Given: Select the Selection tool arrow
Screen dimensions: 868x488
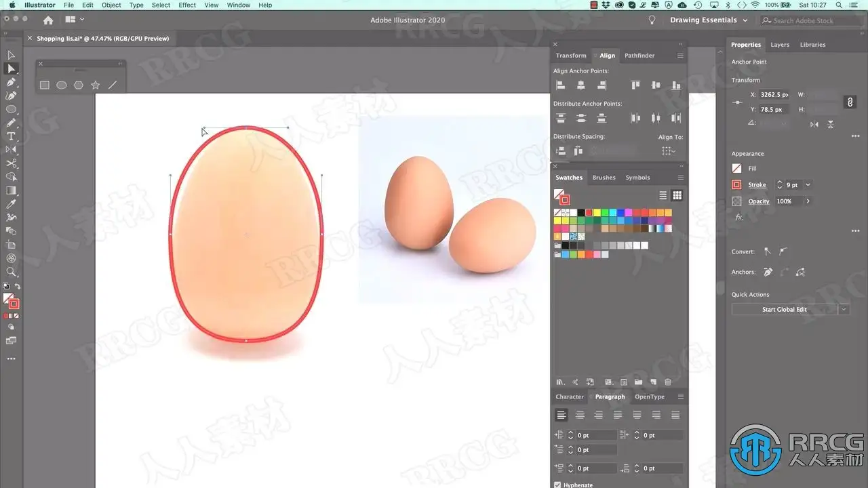Looking at the screenshot, I should tap(12, 55).
